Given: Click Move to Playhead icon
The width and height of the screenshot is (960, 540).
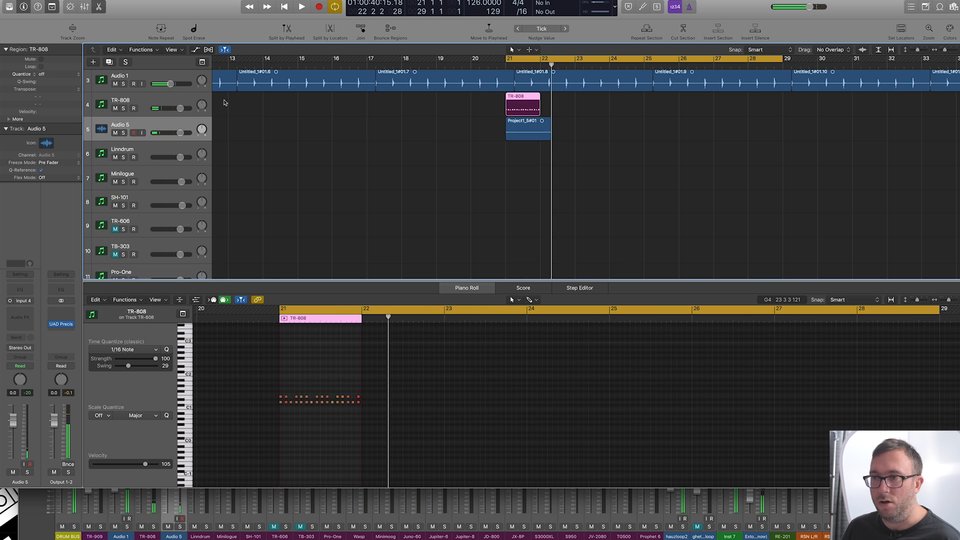Looking at the screenshot, I should tap(489, 29).
